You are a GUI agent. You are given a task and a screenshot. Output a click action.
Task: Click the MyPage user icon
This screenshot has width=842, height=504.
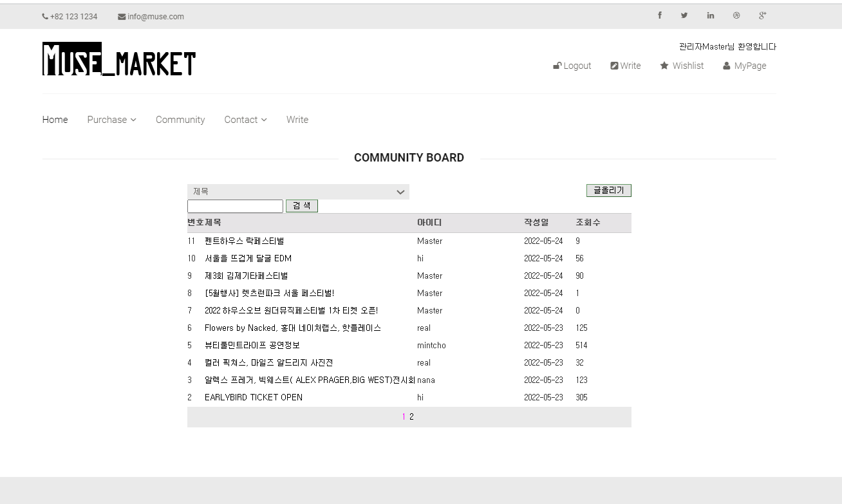coord(726,66)
